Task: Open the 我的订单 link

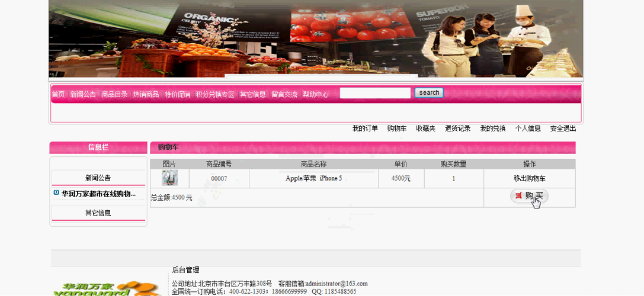Action: click(365, 128)
